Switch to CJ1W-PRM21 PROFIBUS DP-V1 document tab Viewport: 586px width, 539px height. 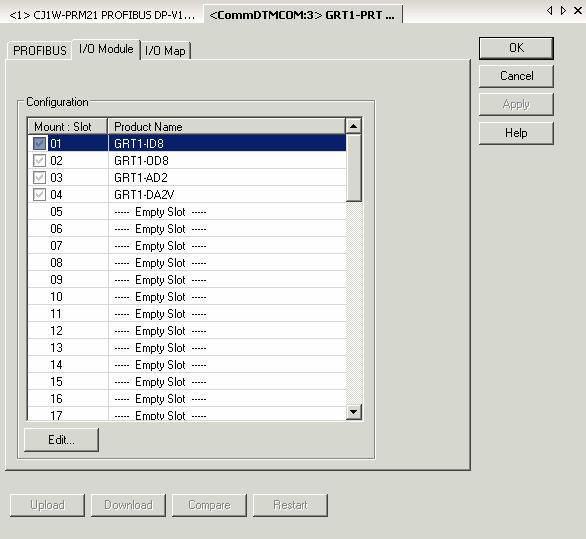click(x=102, y=15)
